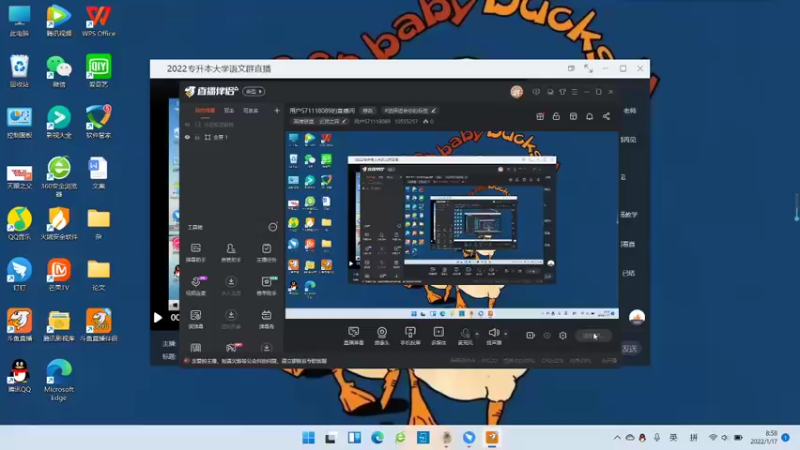Click the user avatar in 直播伴侣 title bar
This screenshot has height=450, width=800.
tap(516, 92)
